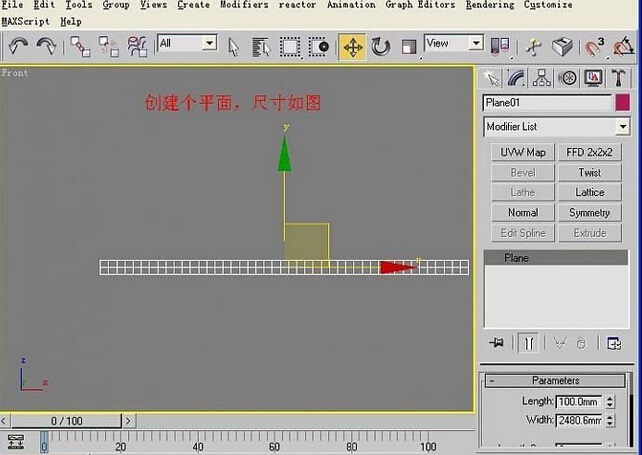
Task: Open the Create menu
Action: click(193, 5)
